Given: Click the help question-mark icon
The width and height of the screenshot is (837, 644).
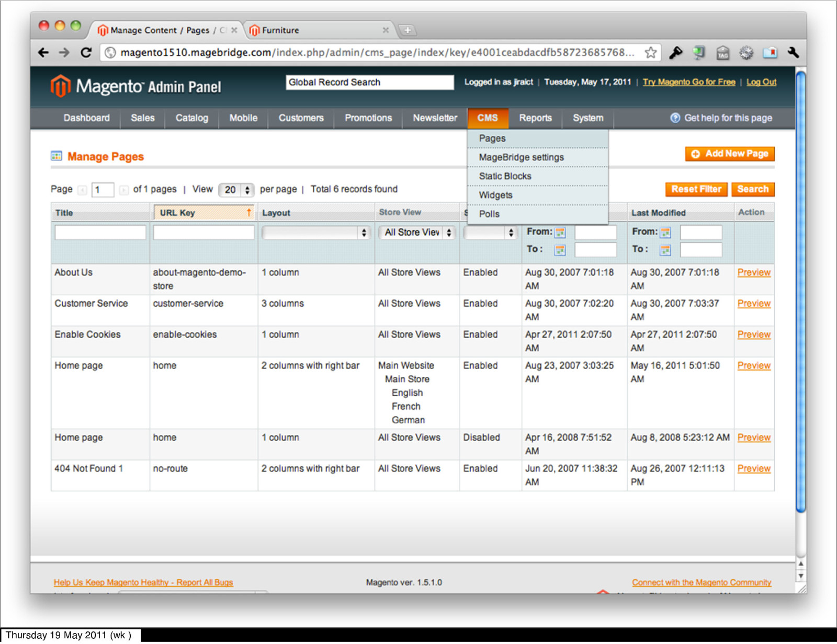Looking at the screenshot, I should (675, 118).
